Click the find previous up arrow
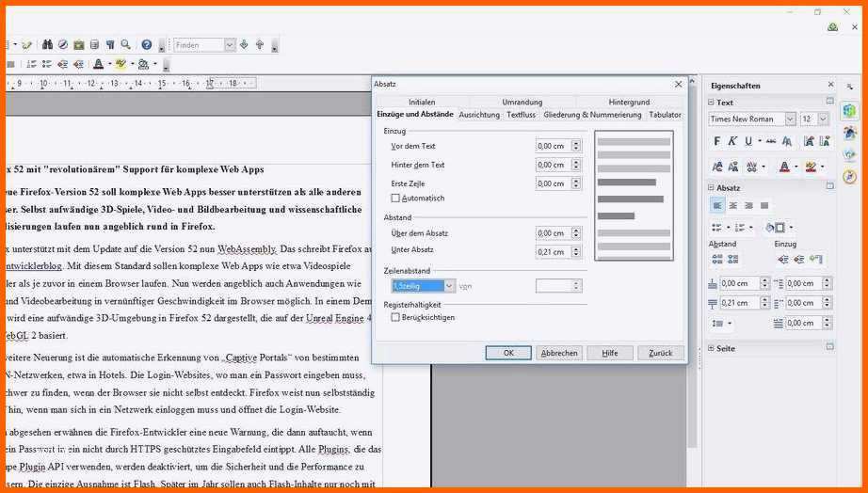The image size is (868, 493). [x=260, y=45]
